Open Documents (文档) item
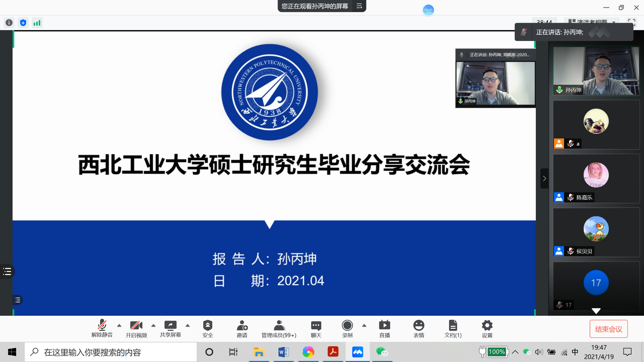This screenshot has height=362, width=644. (x=453, y=329)
